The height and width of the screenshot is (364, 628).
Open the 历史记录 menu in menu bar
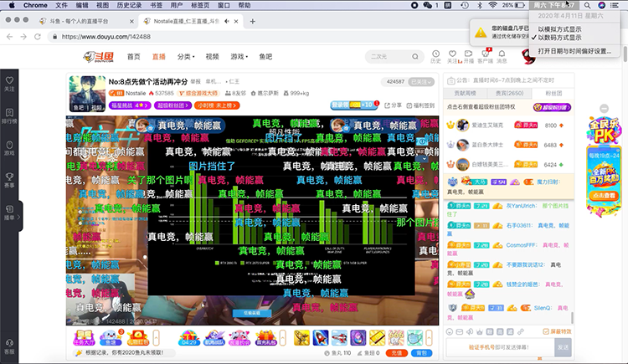(x=129, y=5)
